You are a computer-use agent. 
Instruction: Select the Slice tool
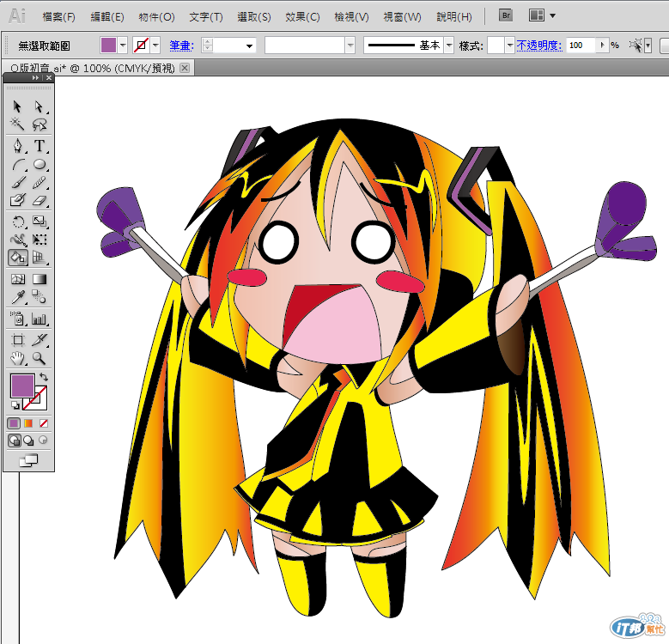click(40, 340)
